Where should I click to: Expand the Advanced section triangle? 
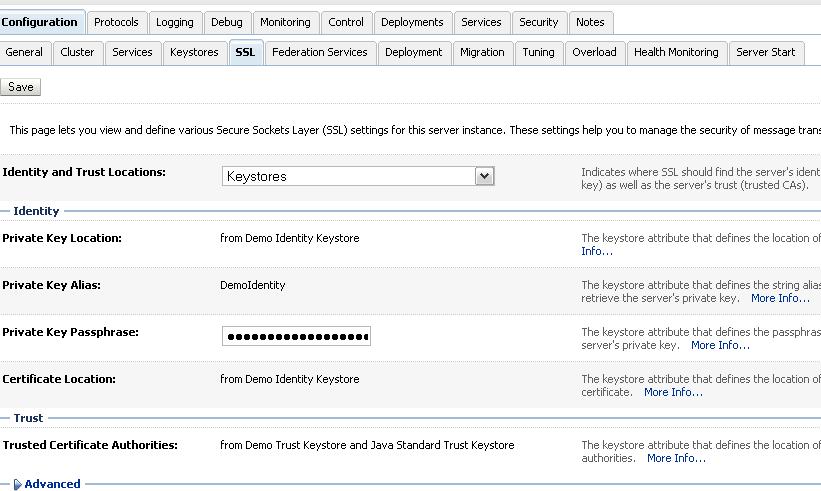coord(17,484)
